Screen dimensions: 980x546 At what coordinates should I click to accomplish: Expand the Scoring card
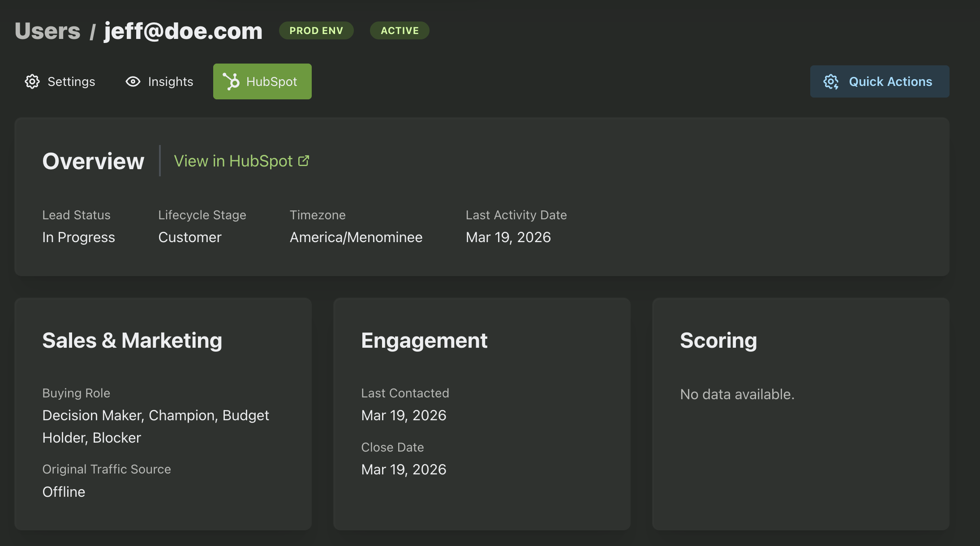tap(718, 340)
